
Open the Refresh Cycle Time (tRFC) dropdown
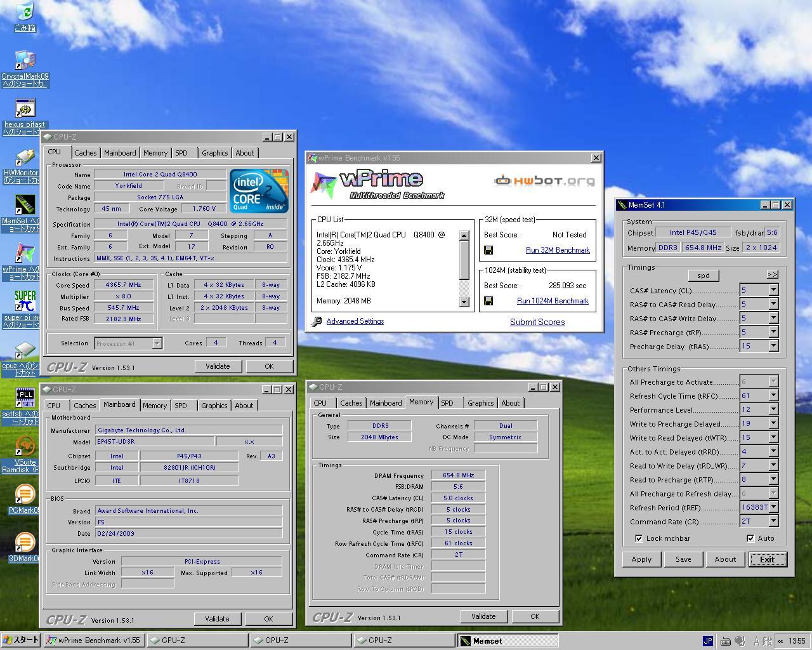click(773, 395)
